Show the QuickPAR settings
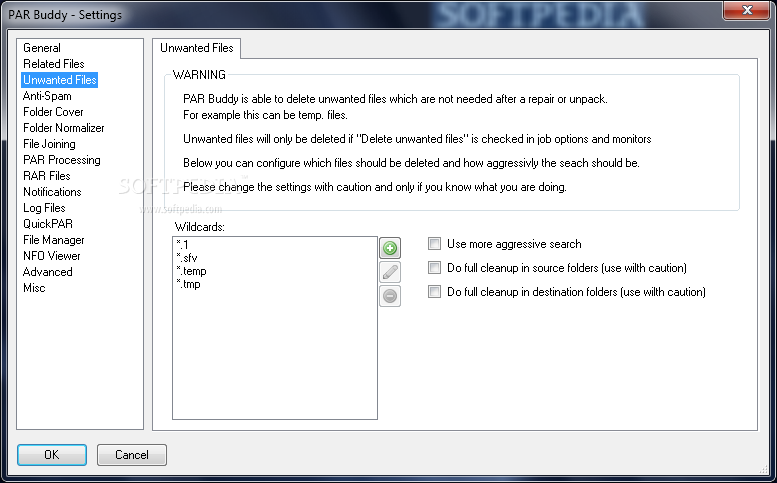The height and width of the screenshot is (483, 777). [48, 224]
